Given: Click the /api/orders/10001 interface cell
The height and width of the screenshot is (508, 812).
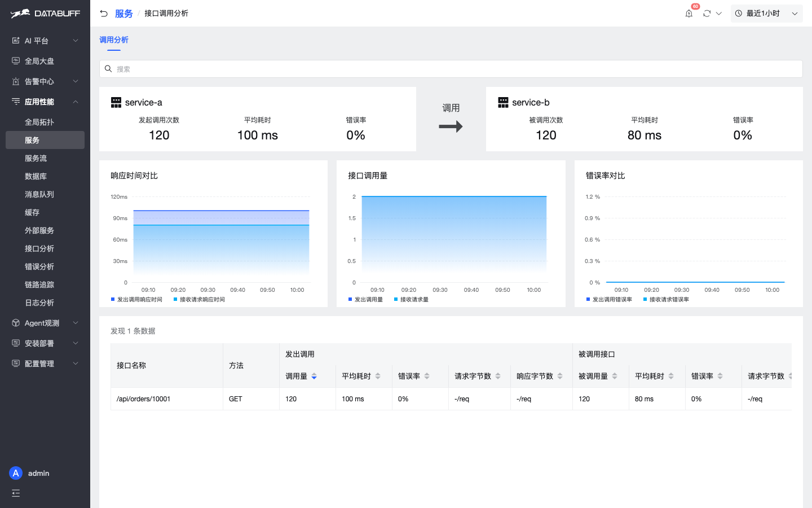Looking at the screenshot, I should pos(167,398).
